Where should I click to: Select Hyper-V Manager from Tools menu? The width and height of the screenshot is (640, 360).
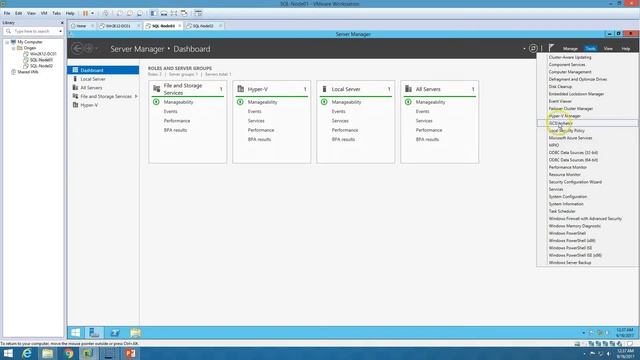(587, 116)
